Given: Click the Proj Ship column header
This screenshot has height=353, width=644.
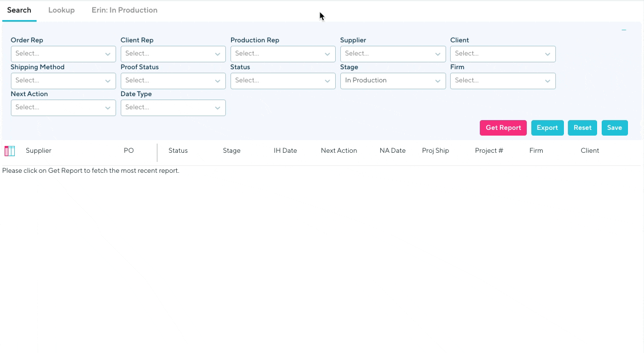Looking at the screenshot, I should 435,151.
